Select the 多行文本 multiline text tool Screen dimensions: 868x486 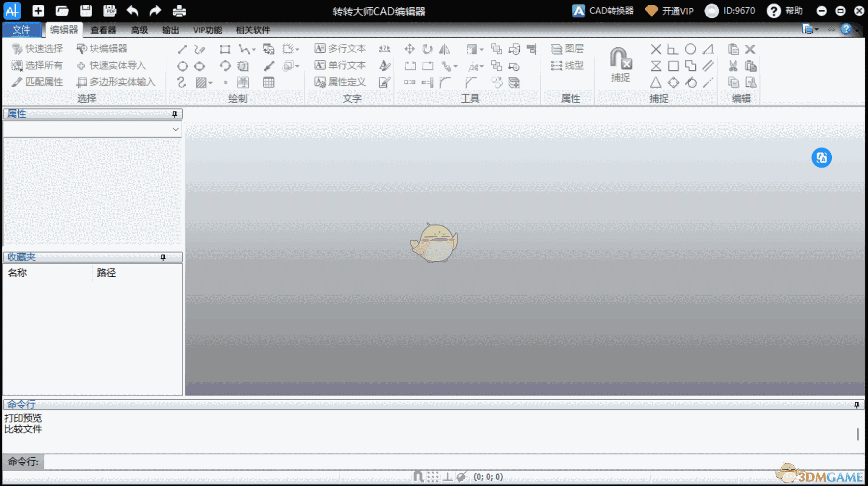tap(341, 49)
